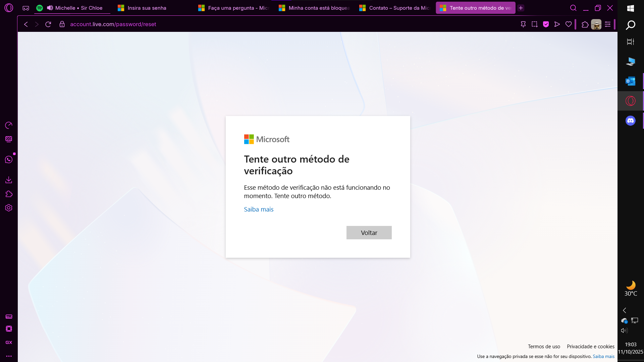
Task: Open the three-dots sidebar setup menu
Action: click(x=9, y=356)
